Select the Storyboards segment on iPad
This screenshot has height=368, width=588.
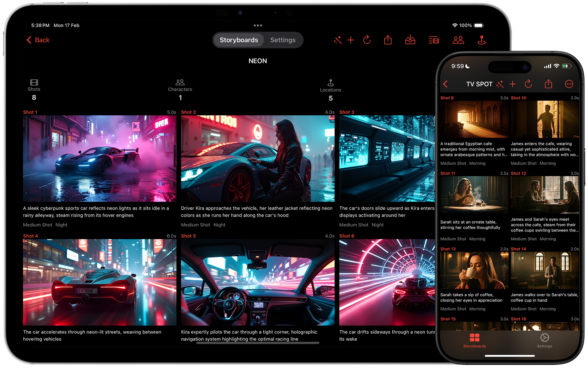(239, 40)
